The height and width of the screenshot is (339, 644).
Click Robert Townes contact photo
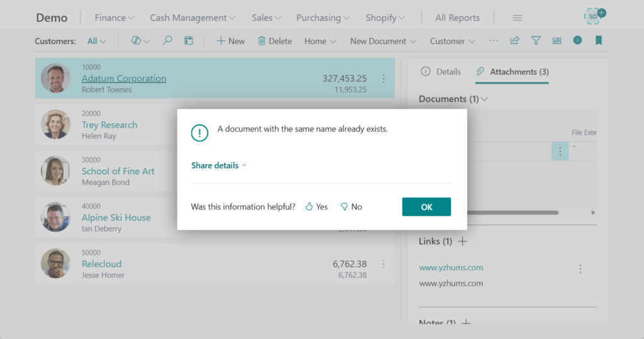click(56, 79)
